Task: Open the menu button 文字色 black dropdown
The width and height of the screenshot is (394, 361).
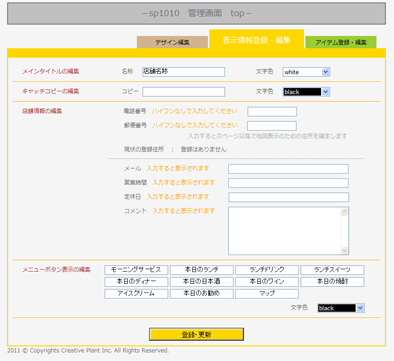Action: [341, 308]
